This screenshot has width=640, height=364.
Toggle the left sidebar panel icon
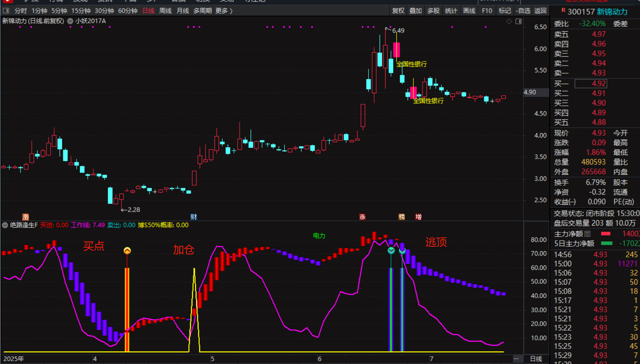tap(6, 11)
